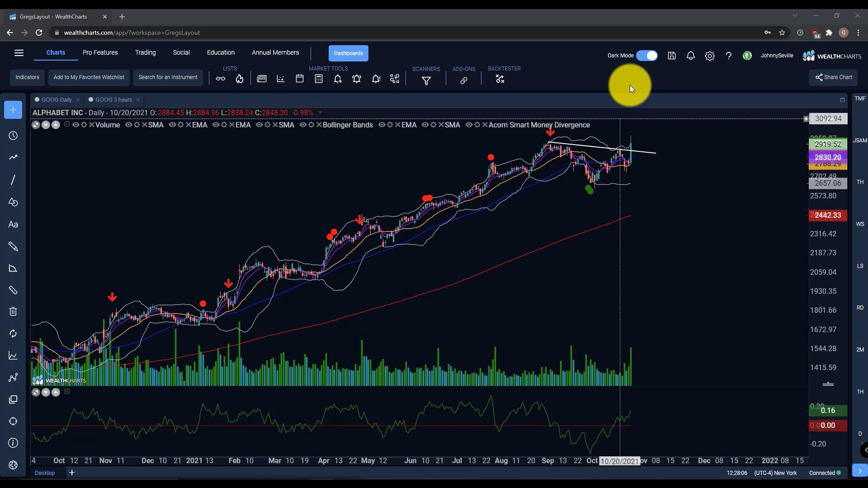Click the up-arrow circle in main chart header
Image resolution: width=868 pixels, height=488 pixels.
point(56,125)
